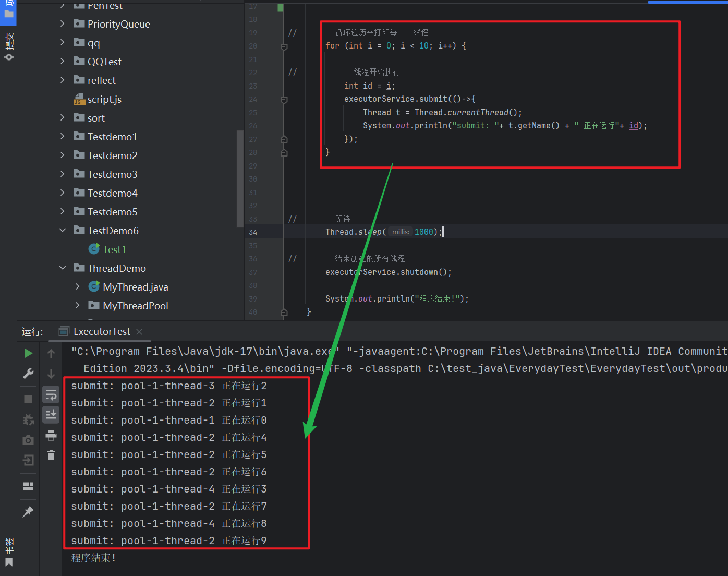Click the Test1 class icon
The image size is (728, 576).
pyautogui.click(x=94, y=249)
